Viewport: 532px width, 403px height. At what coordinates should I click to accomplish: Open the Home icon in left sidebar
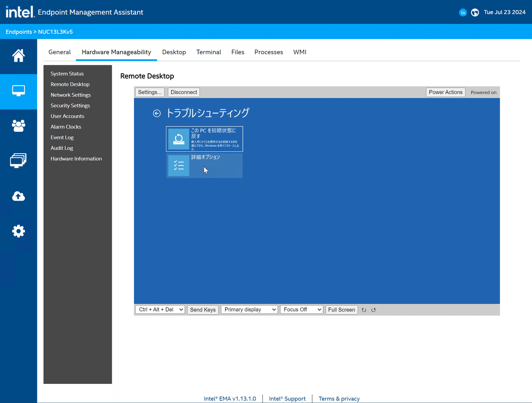coord(19,56)
